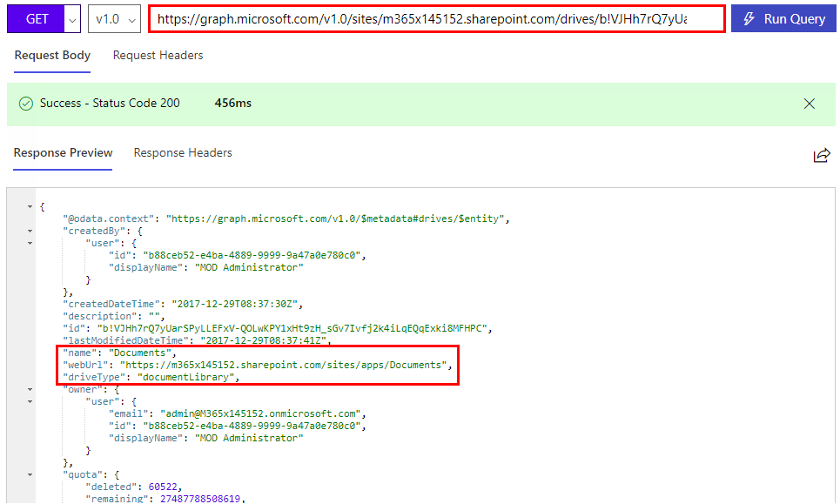The height and width of the screenshot is (504, 840).
Task: Click the user id value under owner
Action: tap(252, 426)
